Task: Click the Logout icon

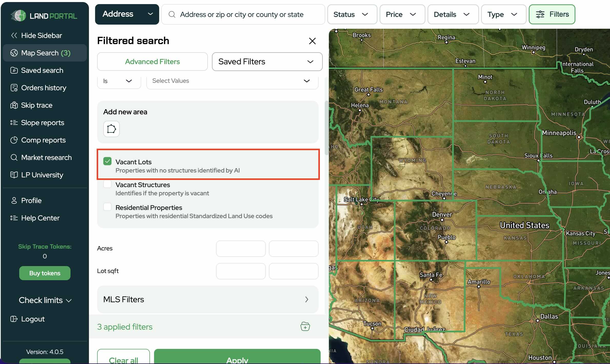Action: pos(14,319)
